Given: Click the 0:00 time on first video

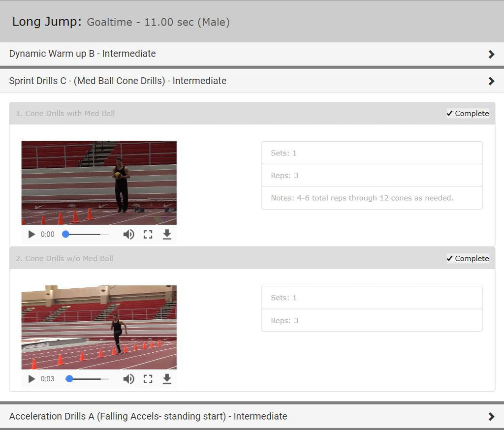Looking at the screenshot, I should [x=48, y=234].
